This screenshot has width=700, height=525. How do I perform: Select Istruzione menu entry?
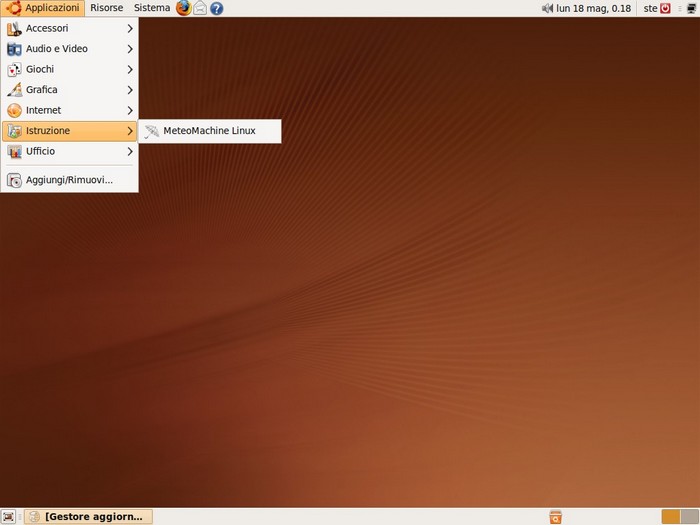tap(69, 131)
